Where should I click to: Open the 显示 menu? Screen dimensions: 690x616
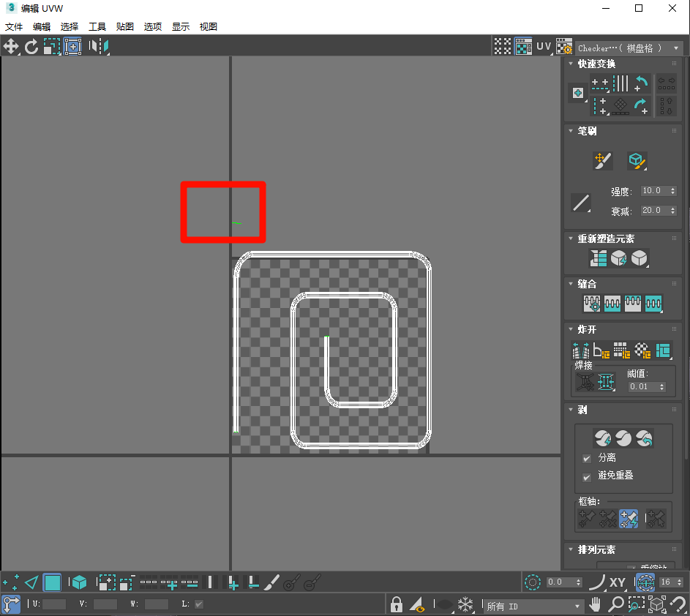click(x=181, y=27)
